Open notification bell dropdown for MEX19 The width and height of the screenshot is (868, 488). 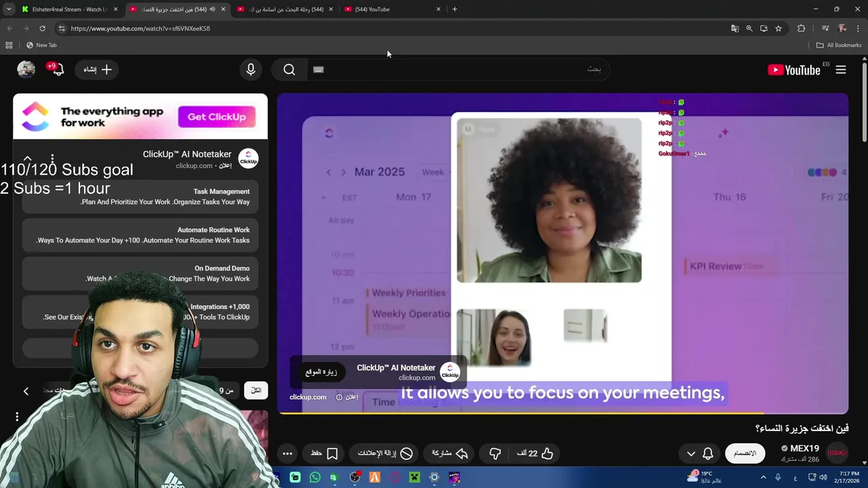(x=700, y=453)
